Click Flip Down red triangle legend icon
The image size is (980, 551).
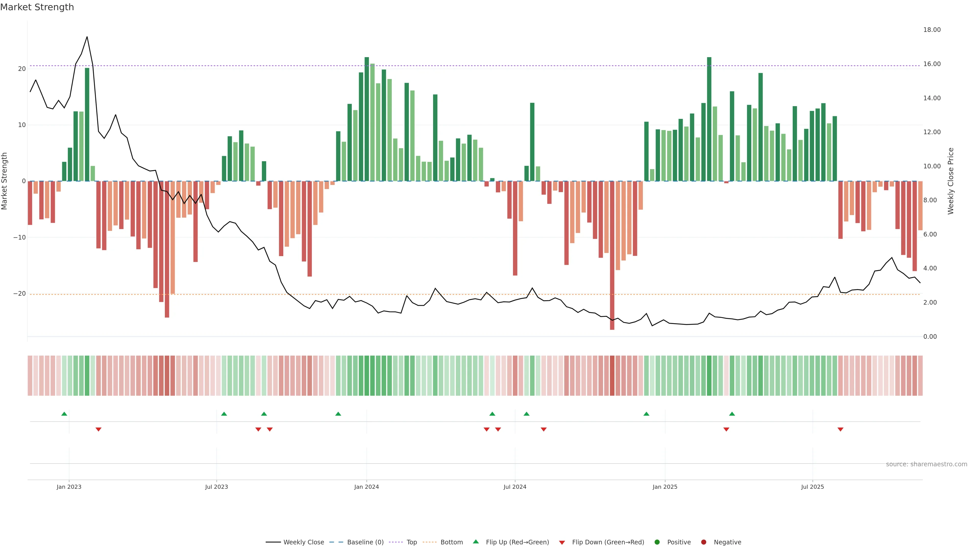[561, 542]
